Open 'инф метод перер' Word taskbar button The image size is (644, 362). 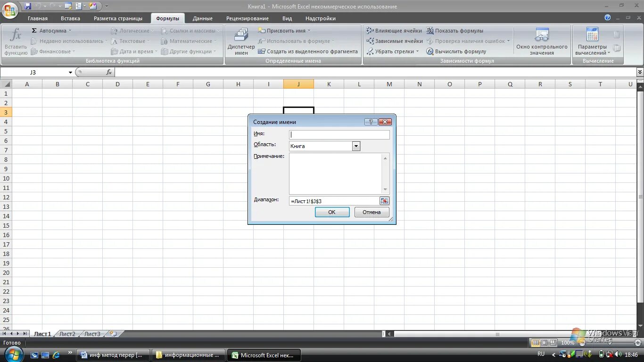[113, 355]
